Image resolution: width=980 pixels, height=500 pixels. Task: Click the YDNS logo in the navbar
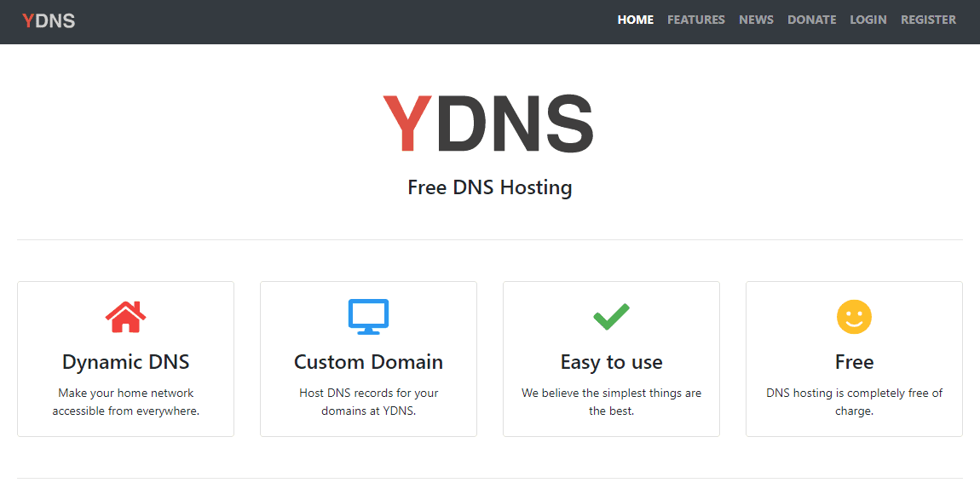click(x=49, y=21)
